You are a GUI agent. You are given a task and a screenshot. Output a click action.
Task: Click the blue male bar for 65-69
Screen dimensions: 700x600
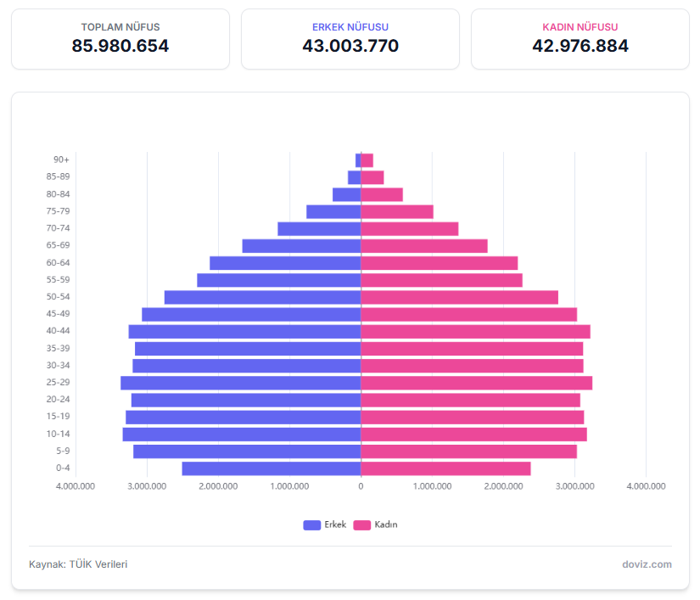pyautogui.click(x=301, y=245)
